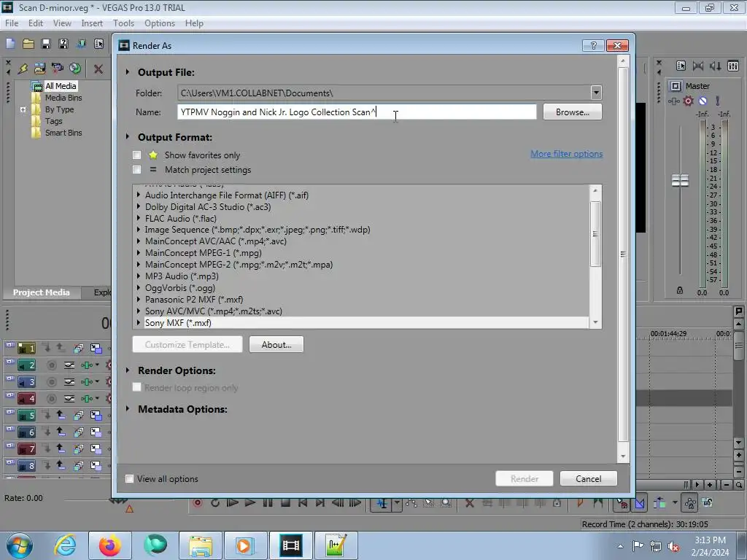This screenshot has height=560, width=747.
Task: Arm track 4 for record
Action: [x=52, y=399]
